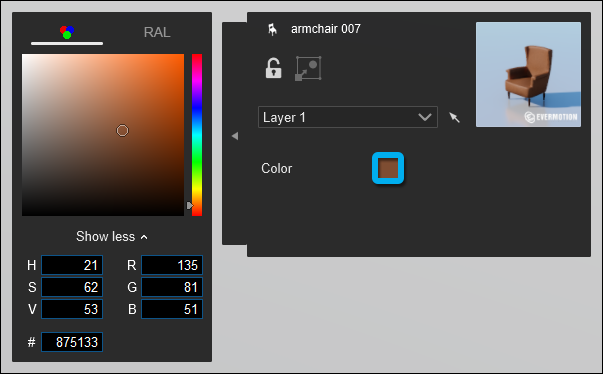Click the armchair object category icon
This screenshot has height=374, width=603.
coord(272,29)
